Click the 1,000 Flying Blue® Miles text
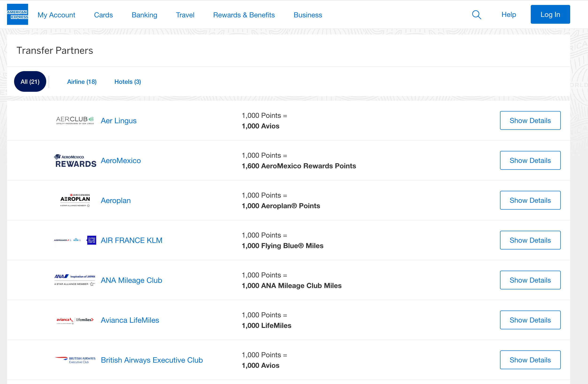 click(283, 246)
